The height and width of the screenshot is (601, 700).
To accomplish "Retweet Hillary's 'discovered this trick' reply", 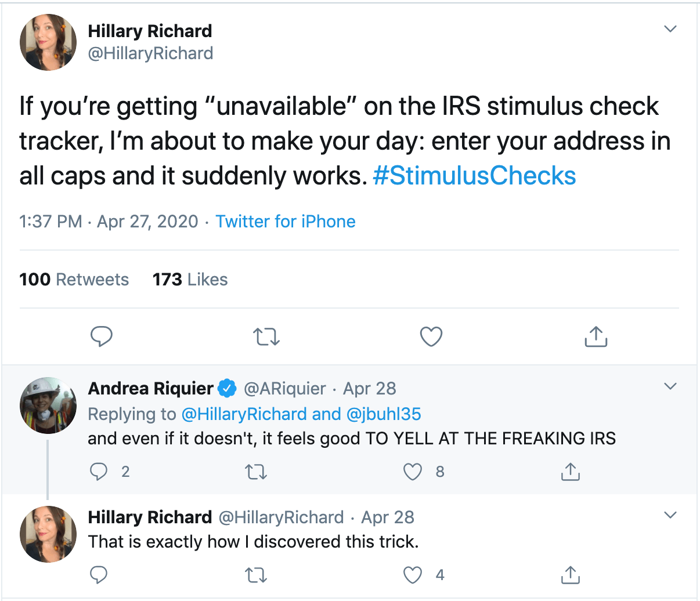I will 256,575.
